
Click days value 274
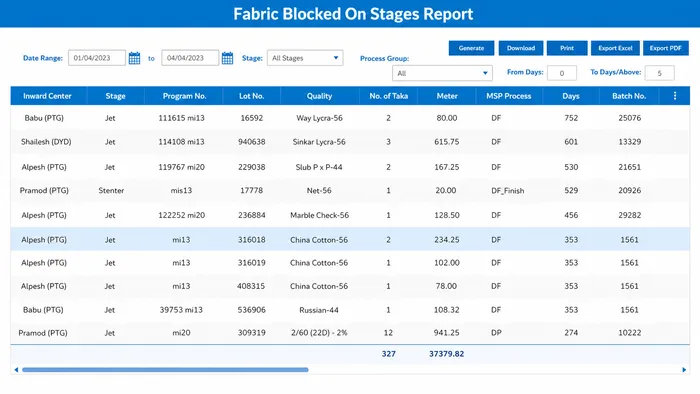[x=571, y=333]
